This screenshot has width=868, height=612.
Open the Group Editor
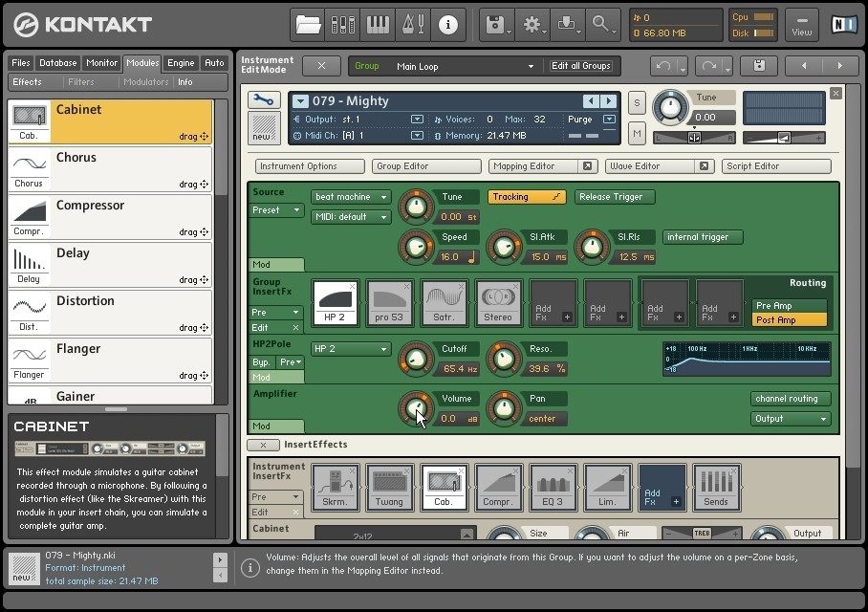tap(426, 166)
